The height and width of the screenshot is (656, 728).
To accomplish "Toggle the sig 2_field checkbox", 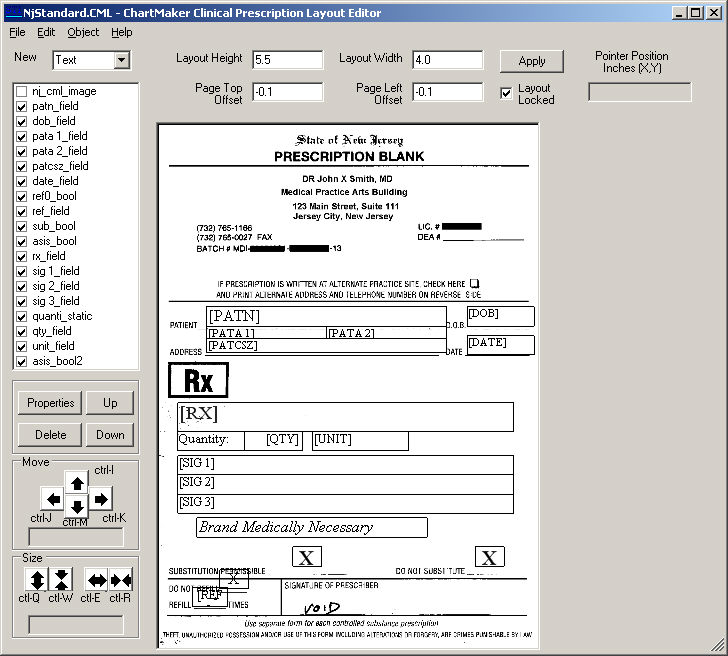I will (x=21, y=286).
